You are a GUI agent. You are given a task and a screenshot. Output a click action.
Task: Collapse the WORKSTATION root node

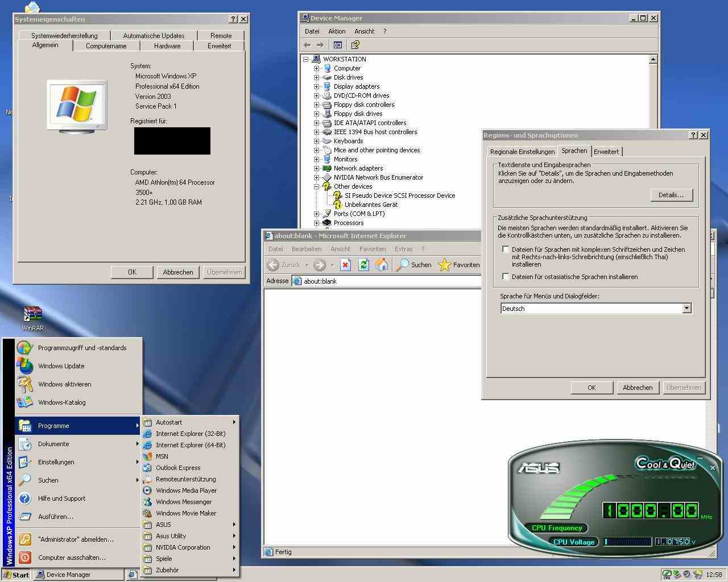(x=306, y=59)
